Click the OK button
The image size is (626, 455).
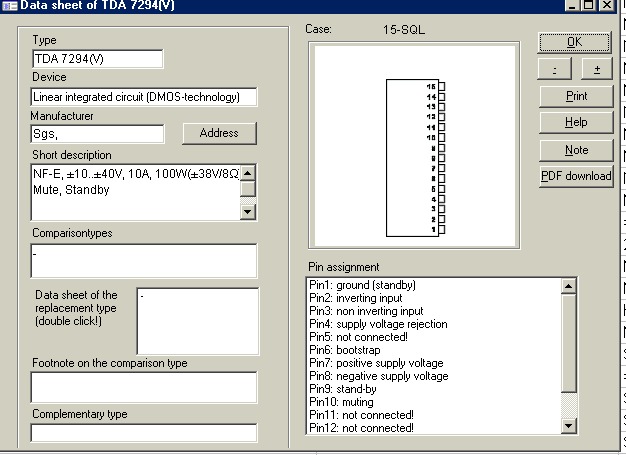click(x=574, y=42)
